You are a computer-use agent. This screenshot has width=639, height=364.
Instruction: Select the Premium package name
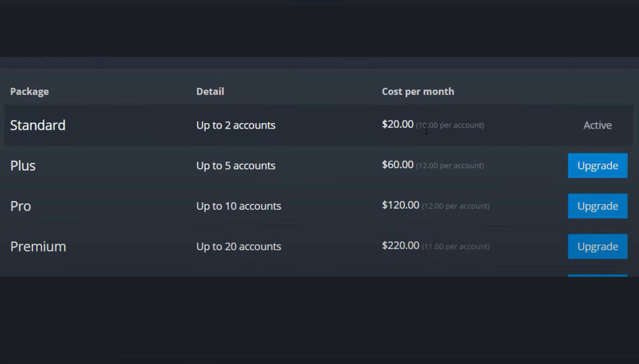tap(38, 246)
